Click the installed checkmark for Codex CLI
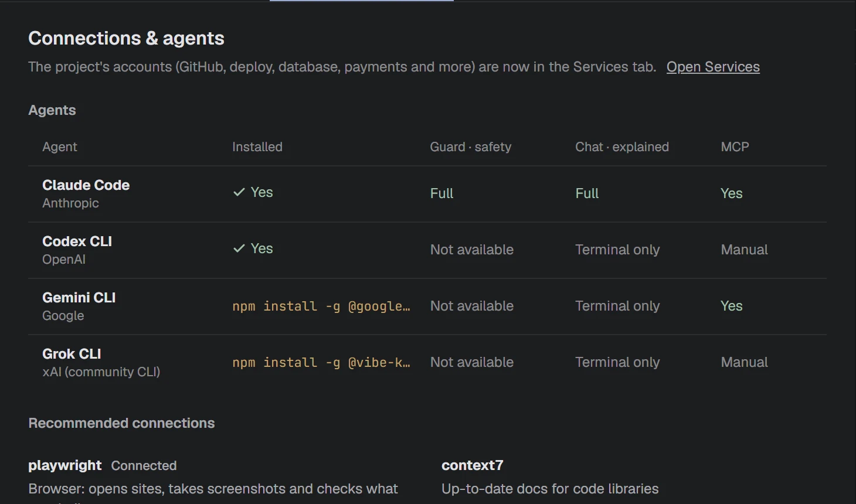Screen dimensions: 856x504 pos(239,248)
